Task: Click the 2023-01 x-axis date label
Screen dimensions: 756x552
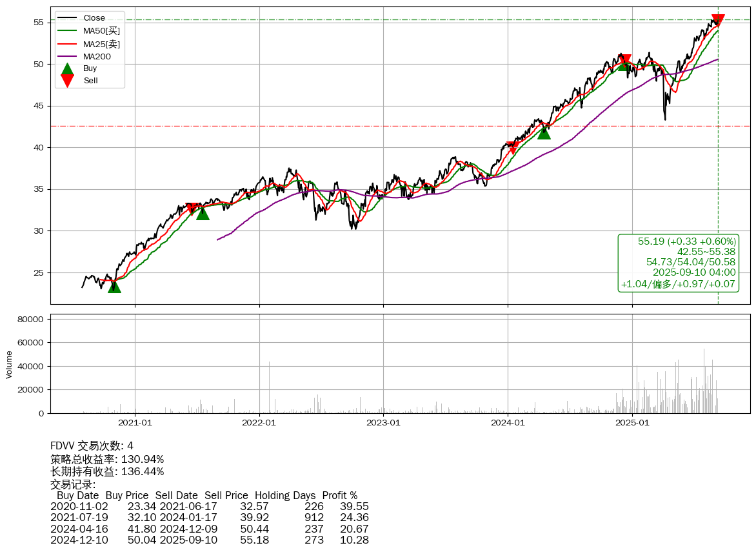Action: pyautogui.click(x=384, y=423)
